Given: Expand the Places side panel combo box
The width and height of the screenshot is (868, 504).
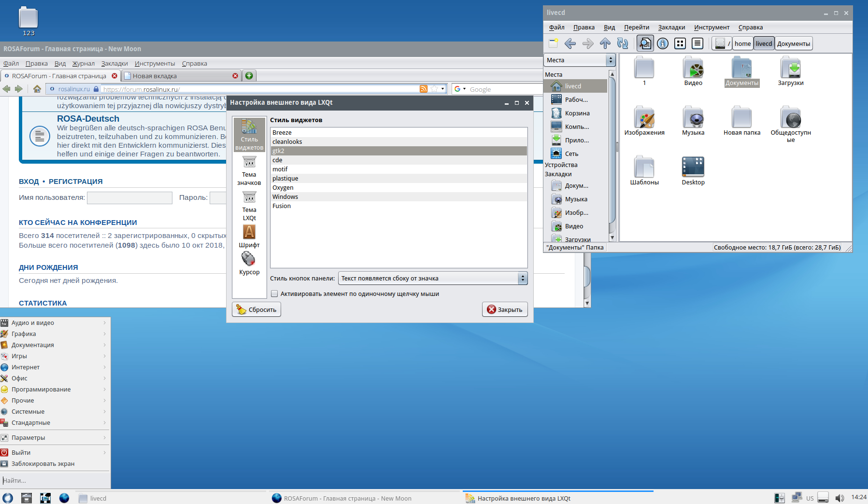Looking at the screenshot, I should pyautogui.click(x=580, y=60).
